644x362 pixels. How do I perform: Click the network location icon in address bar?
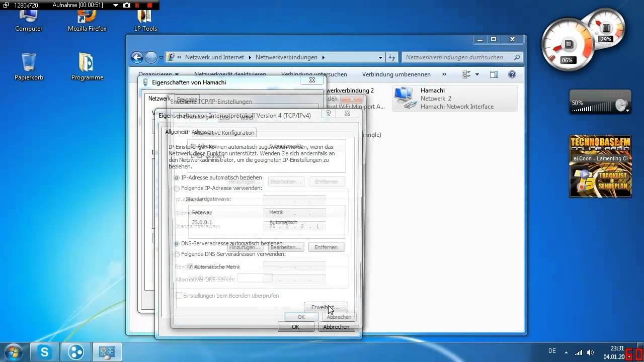point(171,57)
